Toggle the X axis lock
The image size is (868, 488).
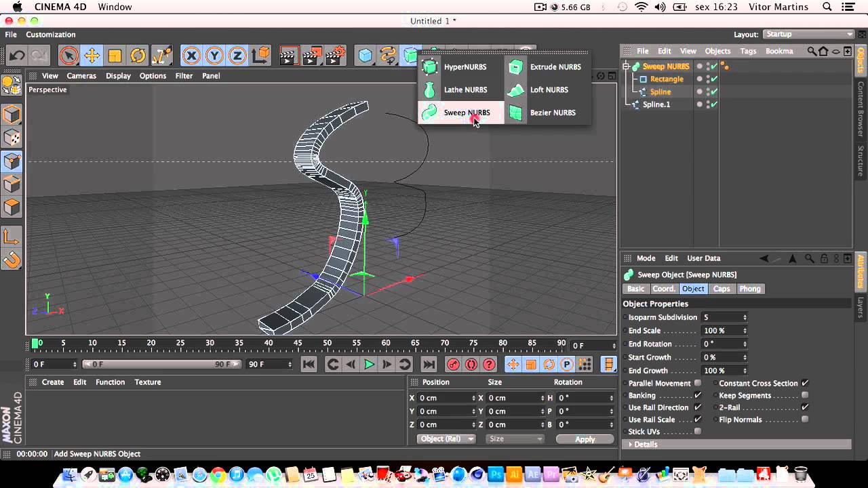pos(191,56)
